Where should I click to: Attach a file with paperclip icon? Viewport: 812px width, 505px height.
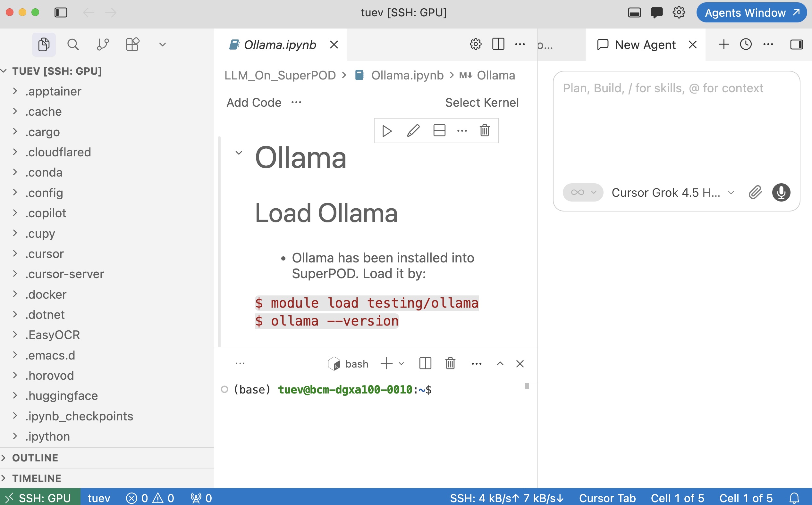pos(755,192)
